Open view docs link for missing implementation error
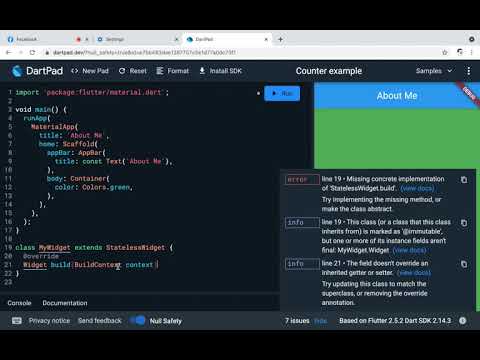Viewport: 480px width, 360px height. (x=417, y=188)
